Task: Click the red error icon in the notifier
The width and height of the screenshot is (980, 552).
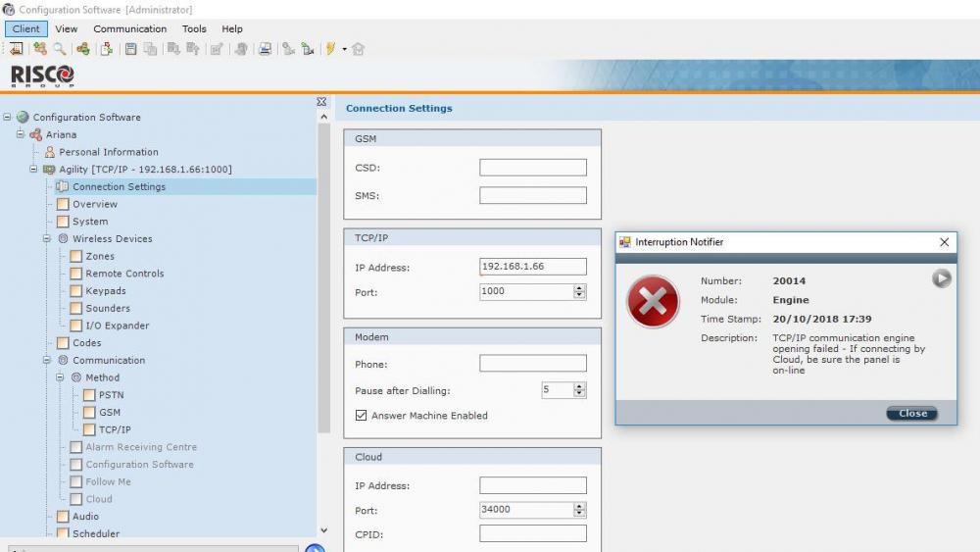Action: click(x=653, y=301)
